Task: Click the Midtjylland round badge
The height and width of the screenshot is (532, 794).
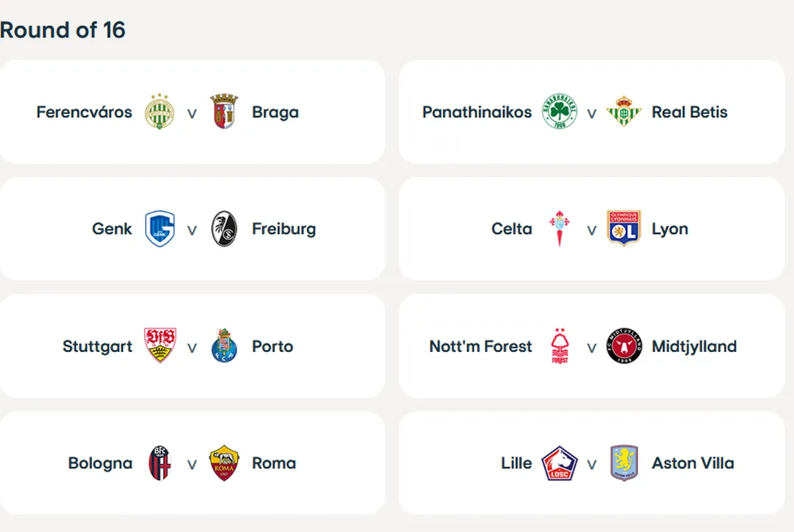Action: [x=624, y=346]
